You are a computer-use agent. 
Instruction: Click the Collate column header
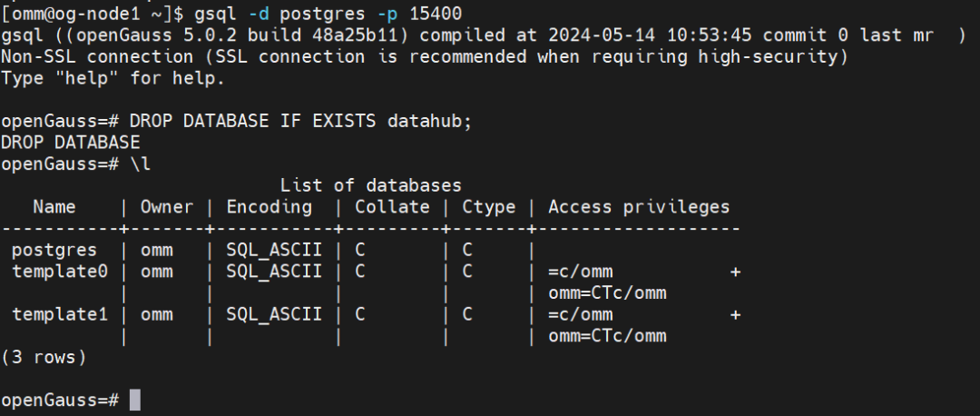[x=392, y=206]
